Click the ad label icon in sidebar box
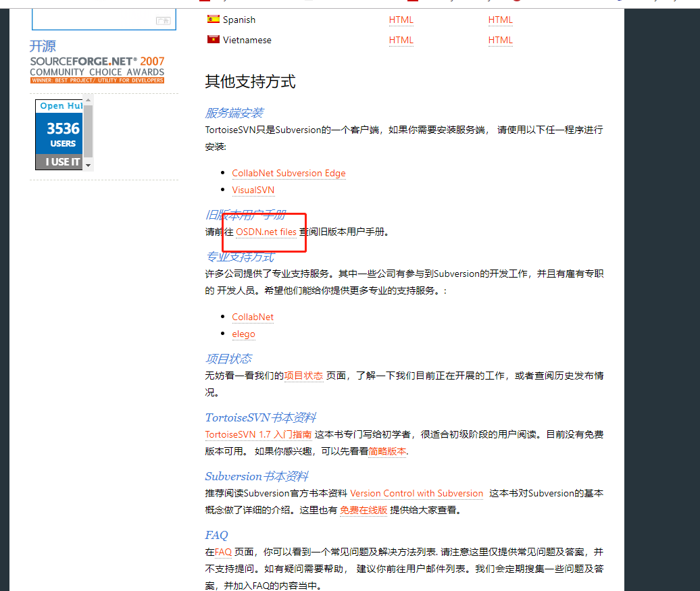This screenshot has width=700, height=591. click(x=164, y=20)
